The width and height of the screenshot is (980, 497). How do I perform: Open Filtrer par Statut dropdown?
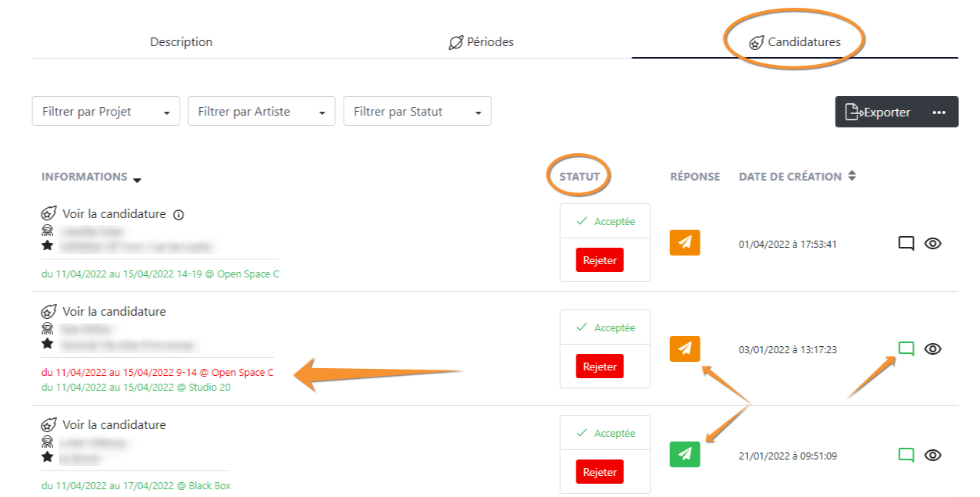click(418, 112)
